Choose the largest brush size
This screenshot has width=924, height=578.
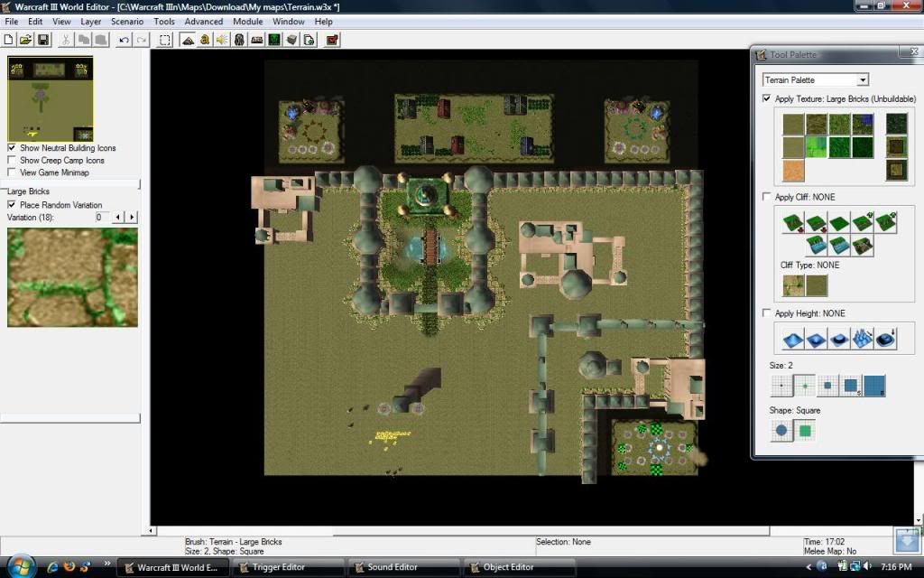click(x=873, y=386)
